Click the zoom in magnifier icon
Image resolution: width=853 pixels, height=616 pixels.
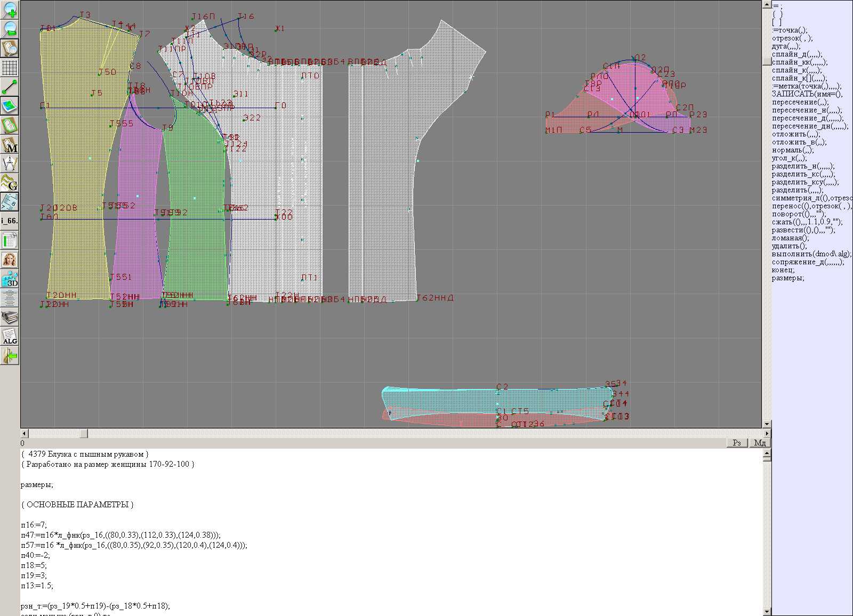tap(10, 9)
